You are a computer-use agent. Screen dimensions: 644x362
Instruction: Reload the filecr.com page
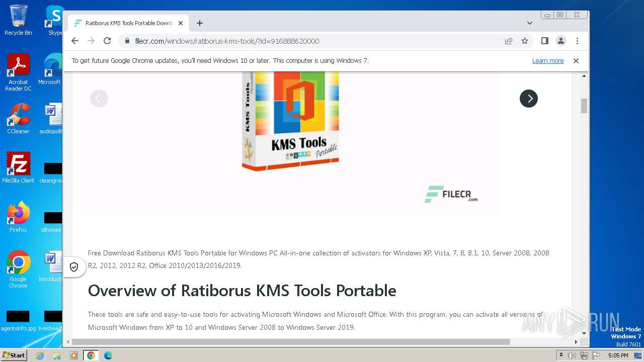click(x=107, y=41)
